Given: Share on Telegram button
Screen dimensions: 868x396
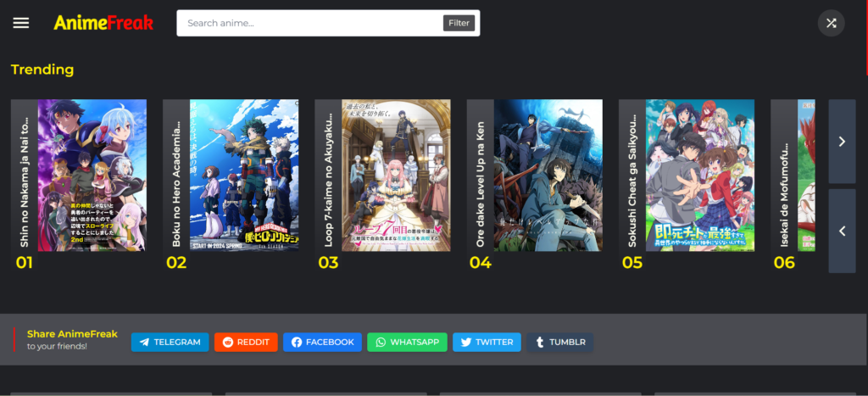Looking at the screenshot, I should 170,343.
